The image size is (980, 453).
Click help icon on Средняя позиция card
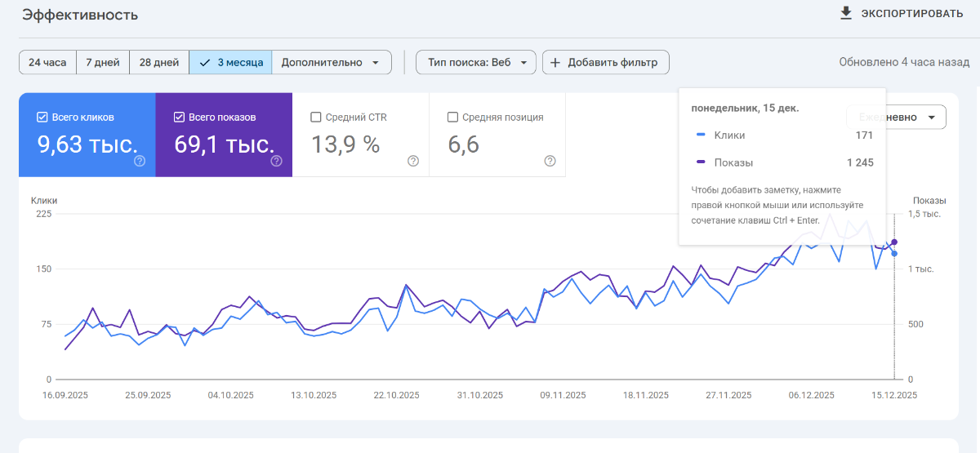[x=550, y=161]
